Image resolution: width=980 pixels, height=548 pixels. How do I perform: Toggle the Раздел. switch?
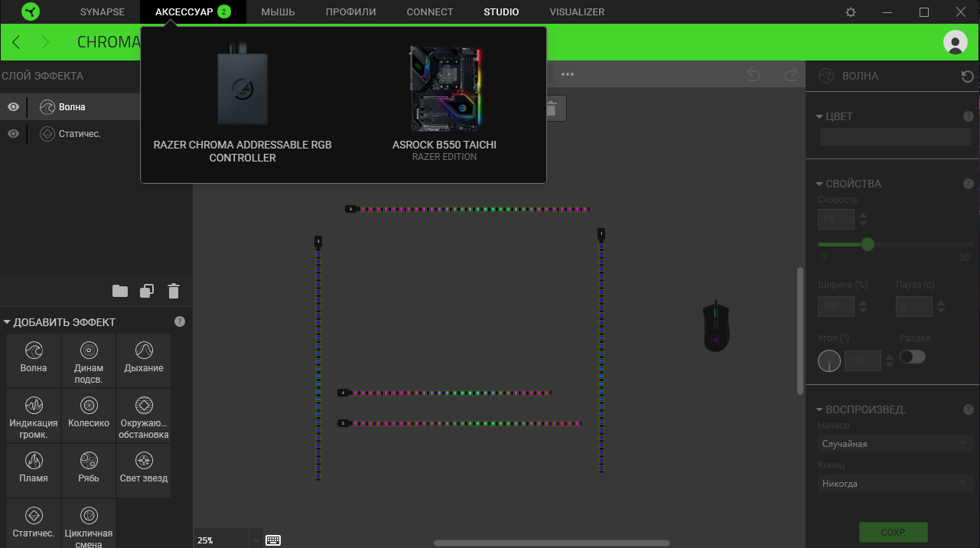point(913,357)
